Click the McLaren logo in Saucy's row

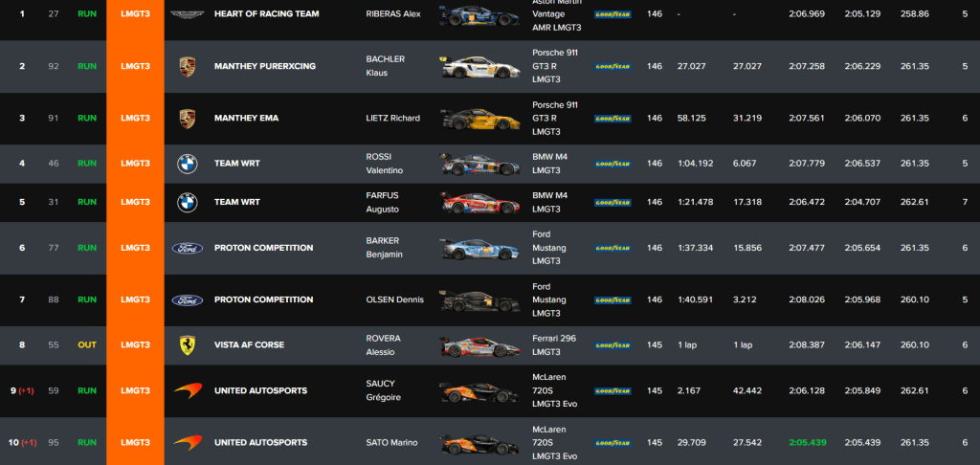pos(188,390)
